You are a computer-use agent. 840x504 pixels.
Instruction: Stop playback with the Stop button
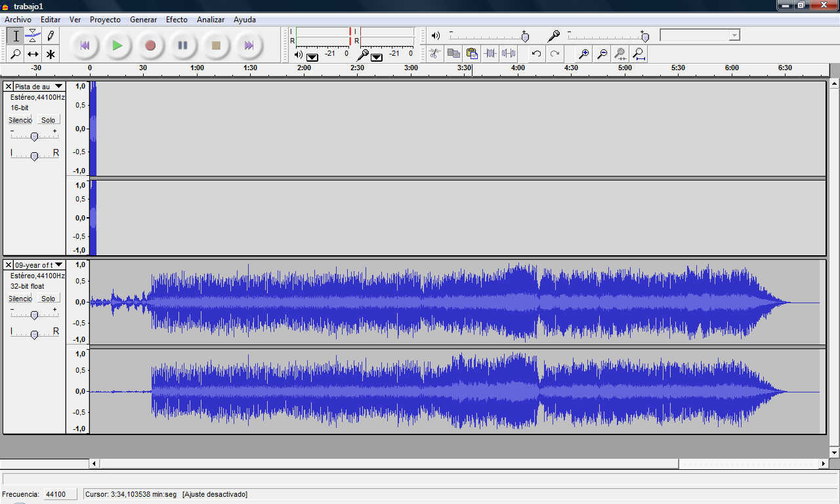coord(216,45)
